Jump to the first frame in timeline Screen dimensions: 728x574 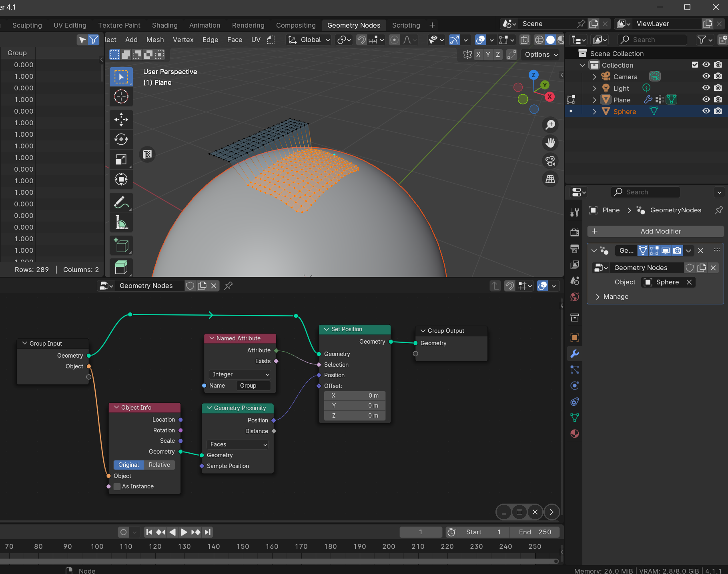coord(149,532)
